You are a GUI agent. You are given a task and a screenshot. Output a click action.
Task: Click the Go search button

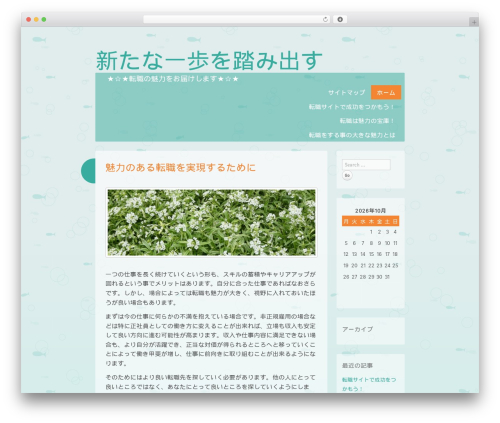point(347,175)
